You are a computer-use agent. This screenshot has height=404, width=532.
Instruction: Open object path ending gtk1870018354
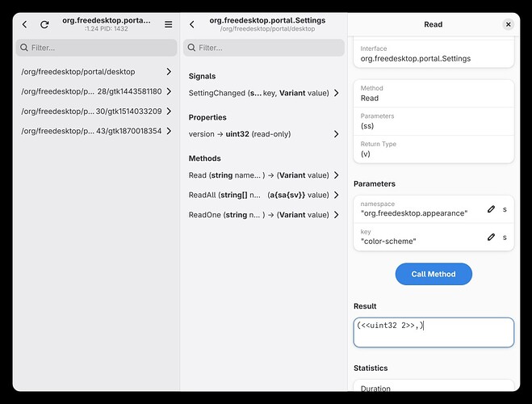pyautogui.click(x=96, y=131)
